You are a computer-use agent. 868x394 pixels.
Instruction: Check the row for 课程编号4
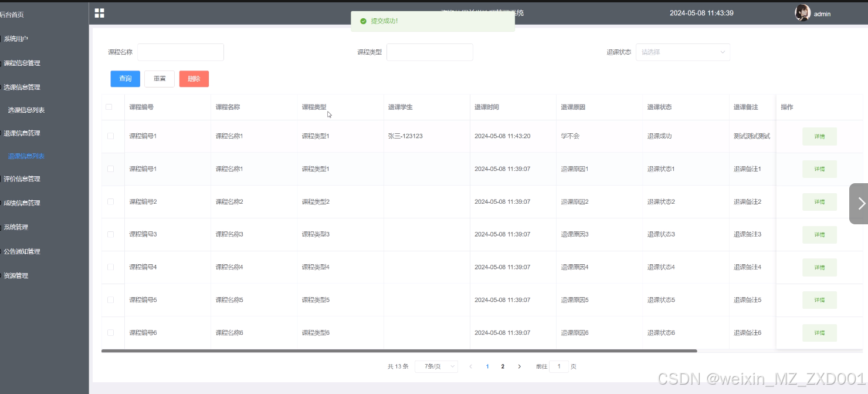(x=110, y=267)
